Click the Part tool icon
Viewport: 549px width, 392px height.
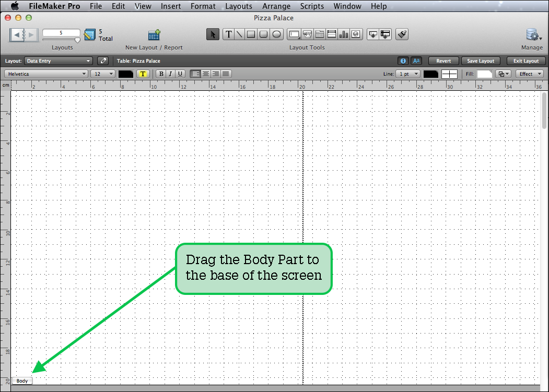point(385,34)
